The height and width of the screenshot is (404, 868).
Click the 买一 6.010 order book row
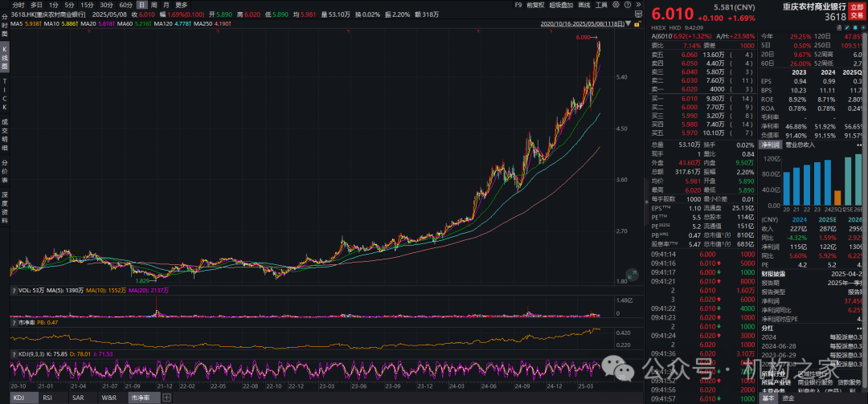702,100
